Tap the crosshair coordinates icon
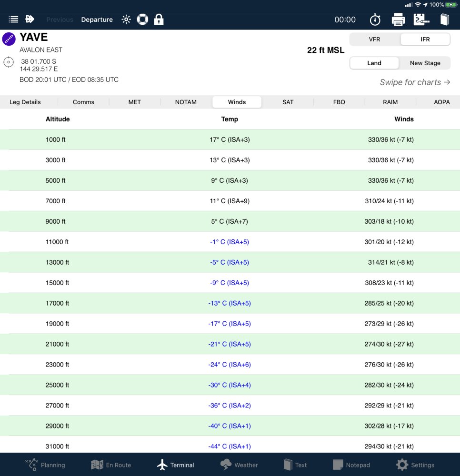Viewport: 460px width, 476px height. [9, 62]
